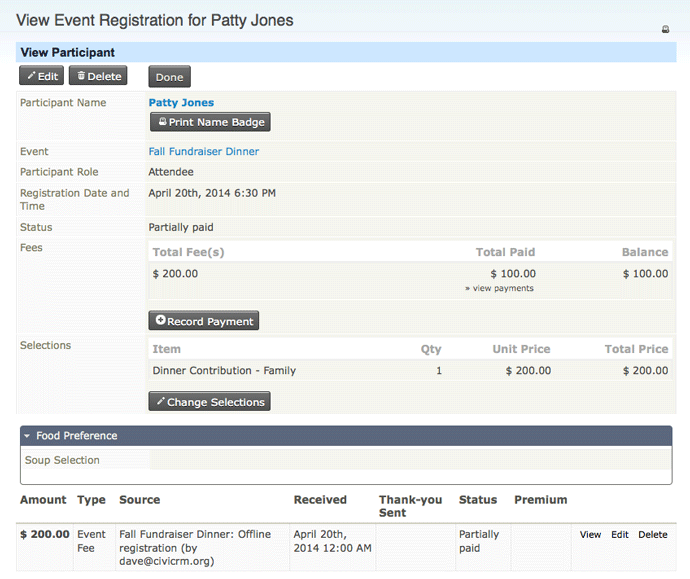Edit the $200.00 contribution row
690x579 pixels.
pyautogui.click(x=620, y=535)
